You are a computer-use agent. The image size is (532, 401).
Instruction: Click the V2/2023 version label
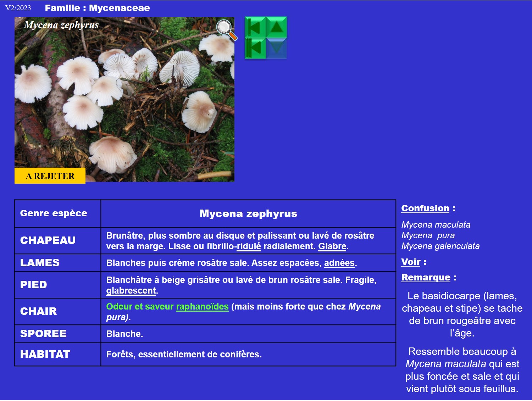(18, 8)
